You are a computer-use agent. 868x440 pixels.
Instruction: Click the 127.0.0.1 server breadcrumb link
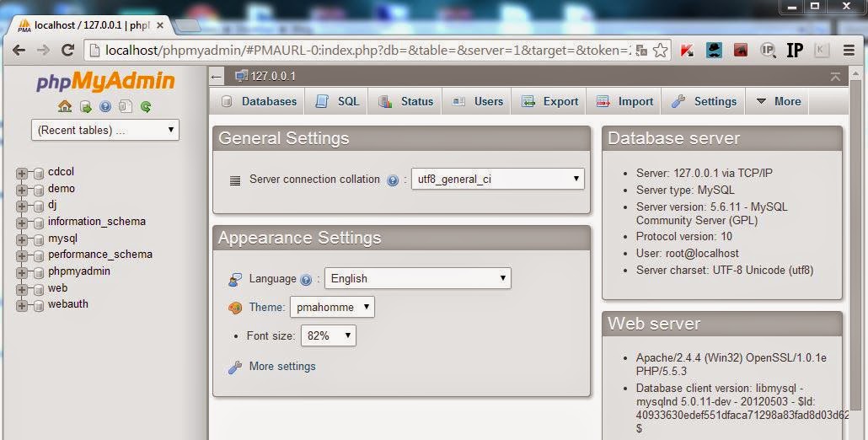point(273,77)
